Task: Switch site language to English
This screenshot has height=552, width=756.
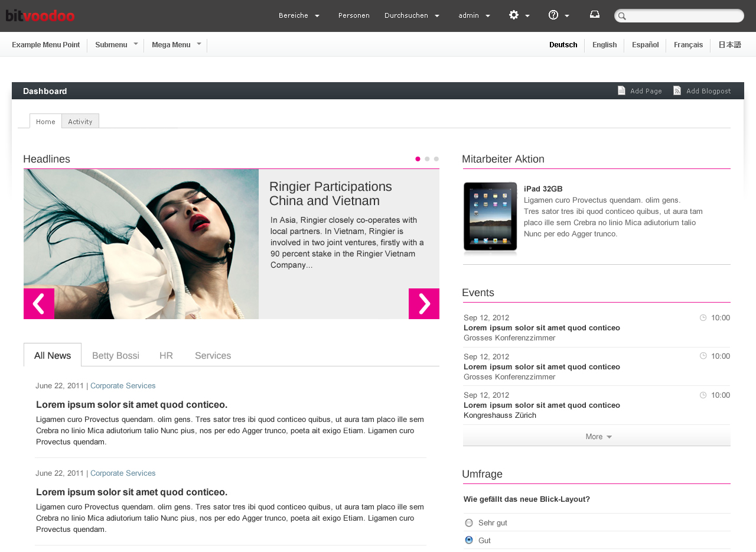Action: tap(604, 44)
